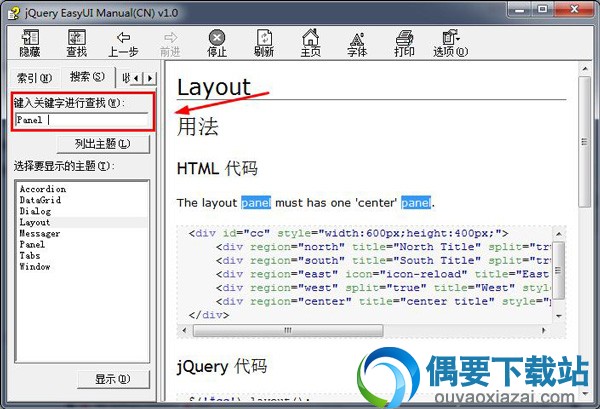Click into the keyword search input field
The height and width of the screenshot is (409, 600).
pyautogui.click(x=82, y=120)
